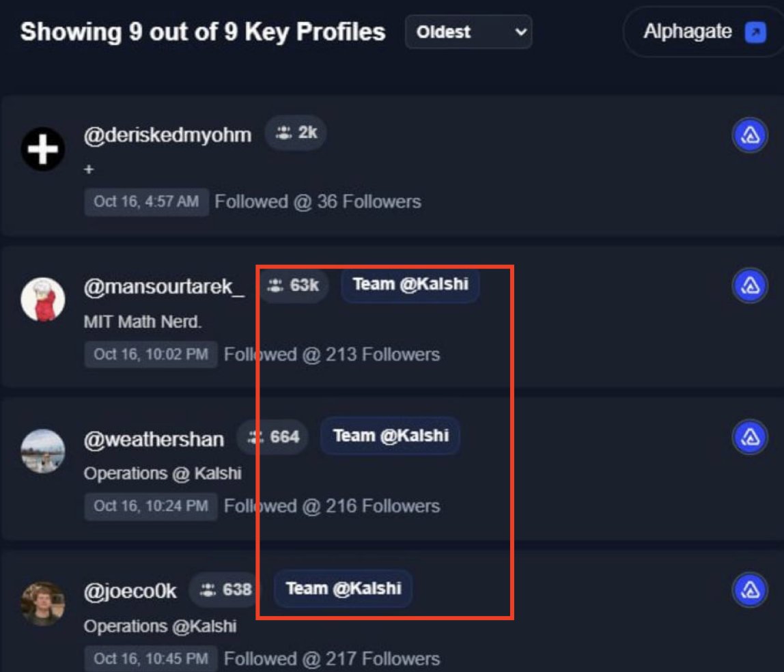This screenshot has height=672, width=784.
Task: Click Team @Kalshi tag next to @weathershan
Action: coord(390,436)
